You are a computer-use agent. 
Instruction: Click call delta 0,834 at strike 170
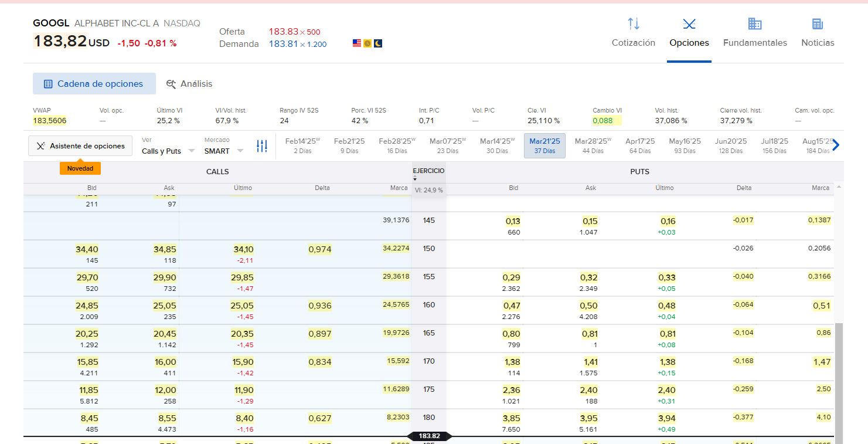[320, 362]
